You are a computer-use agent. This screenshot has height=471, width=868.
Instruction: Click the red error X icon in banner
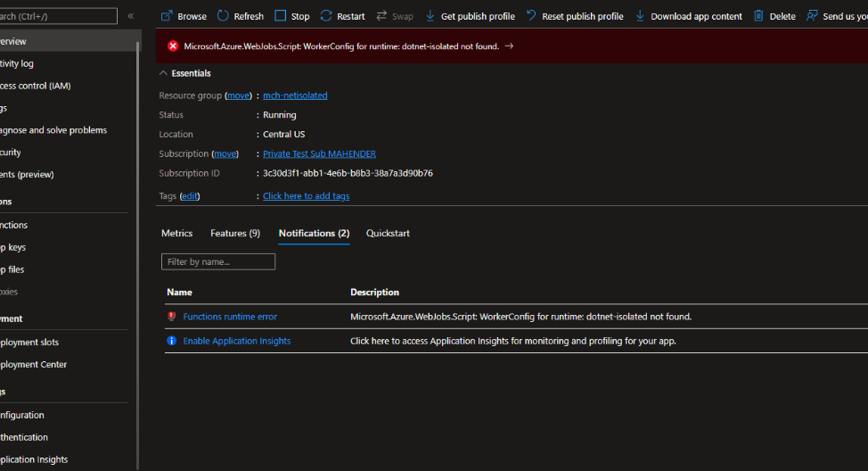pyautogui.click(x=173, y=46)
